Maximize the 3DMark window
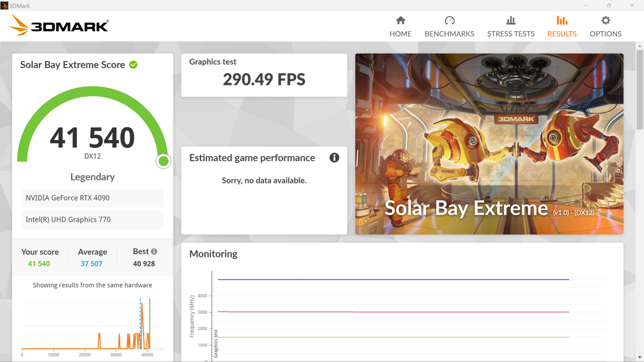 coord(609,5)
